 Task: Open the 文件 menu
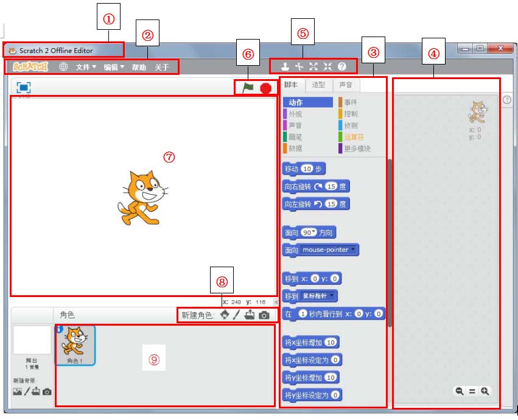[x=86, y=67]
